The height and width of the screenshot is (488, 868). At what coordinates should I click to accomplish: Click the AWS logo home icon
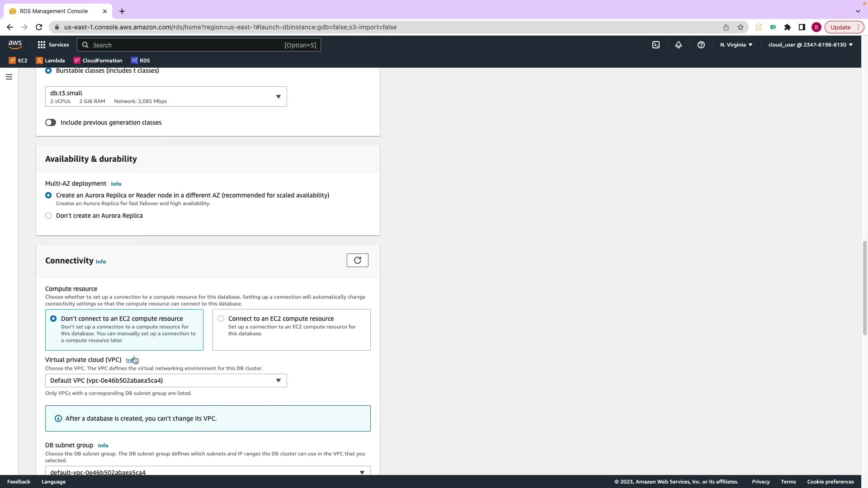(x=15, y=44)
